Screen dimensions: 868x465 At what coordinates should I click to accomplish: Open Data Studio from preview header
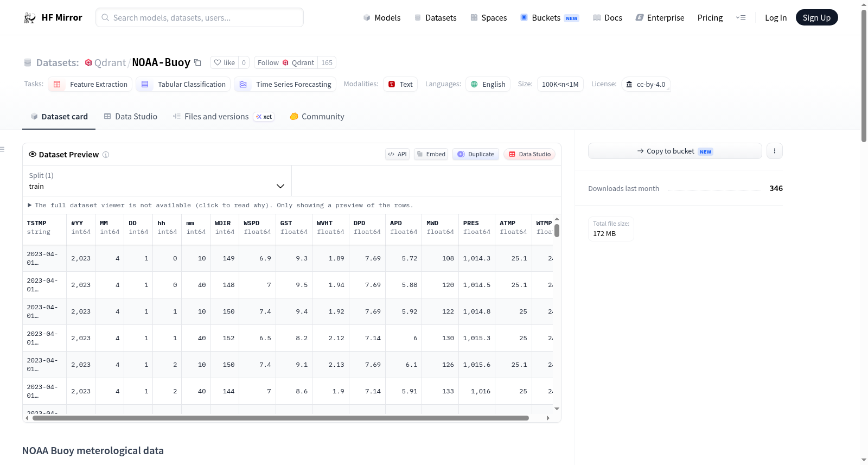point(529,154)
